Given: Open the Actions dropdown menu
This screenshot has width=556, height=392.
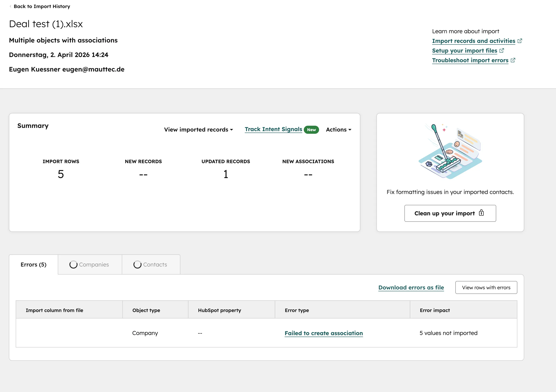Looking at the screenshot, I should pos(338,130).
